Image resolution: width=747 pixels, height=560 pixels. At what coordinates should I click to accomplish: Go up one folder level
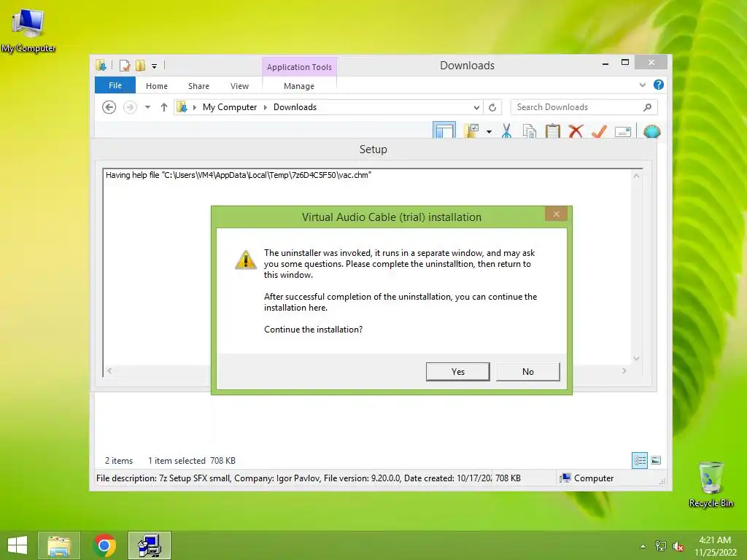(164, 107)
